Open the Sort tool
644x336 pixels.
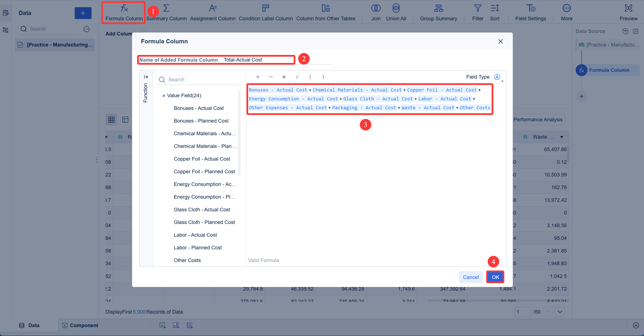coord(495,12)
